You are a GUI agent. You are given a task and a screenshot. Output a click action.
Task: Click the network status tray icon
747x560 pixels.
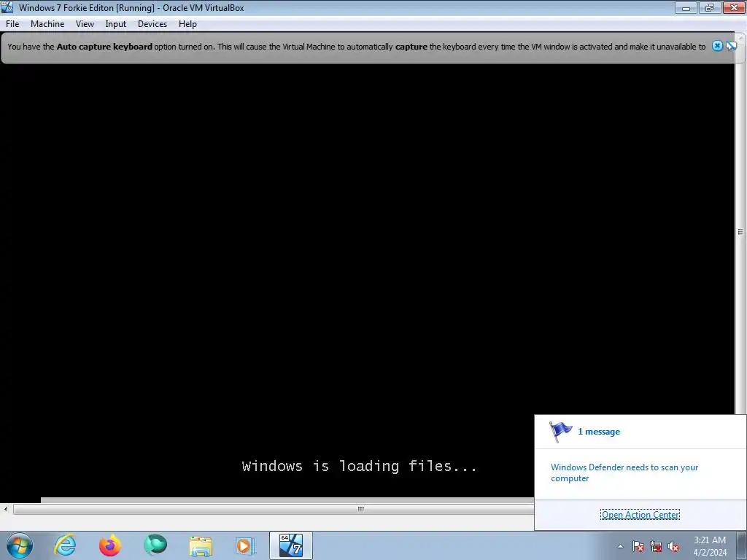[x=656, y=546]
